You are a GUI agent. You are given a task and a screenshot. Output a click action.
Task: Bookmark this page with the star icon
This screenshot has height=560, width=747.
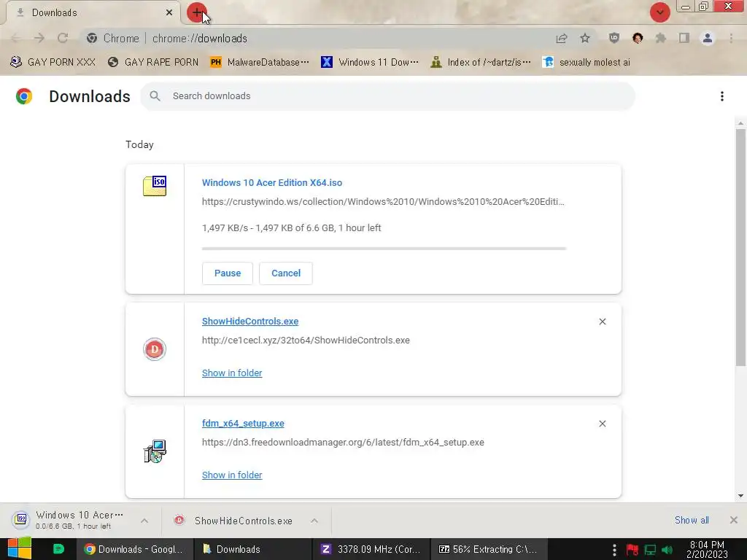[x=585, y=38]
